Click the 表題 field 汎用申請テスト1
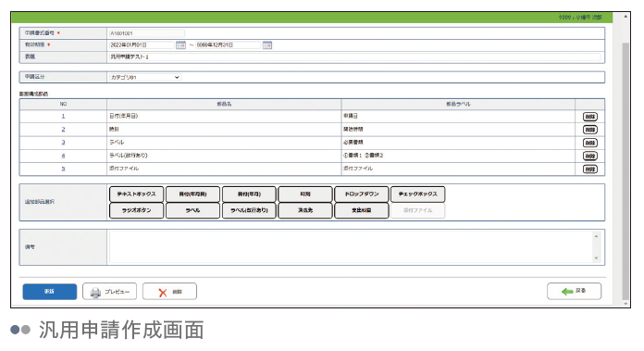This screenshot has height=351, width=644. click(354, 56)
